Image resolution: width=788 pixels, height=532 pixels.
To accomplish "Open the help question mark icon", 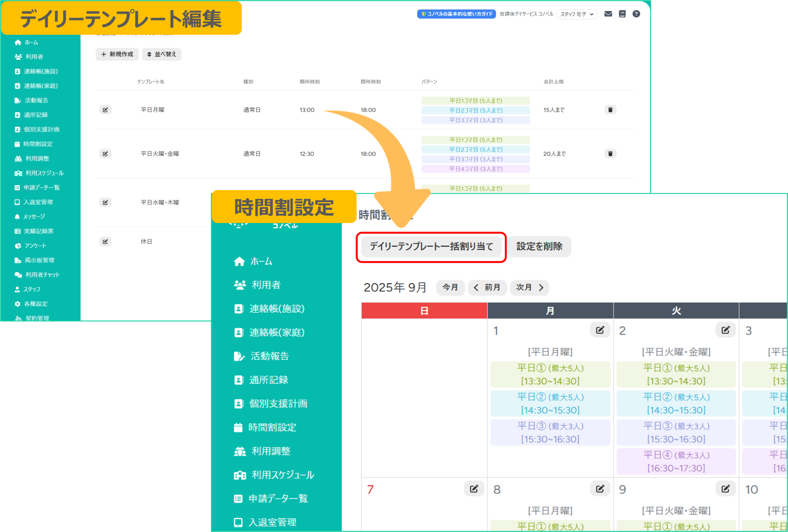I will pyautogui.click(x=636, y=14).
